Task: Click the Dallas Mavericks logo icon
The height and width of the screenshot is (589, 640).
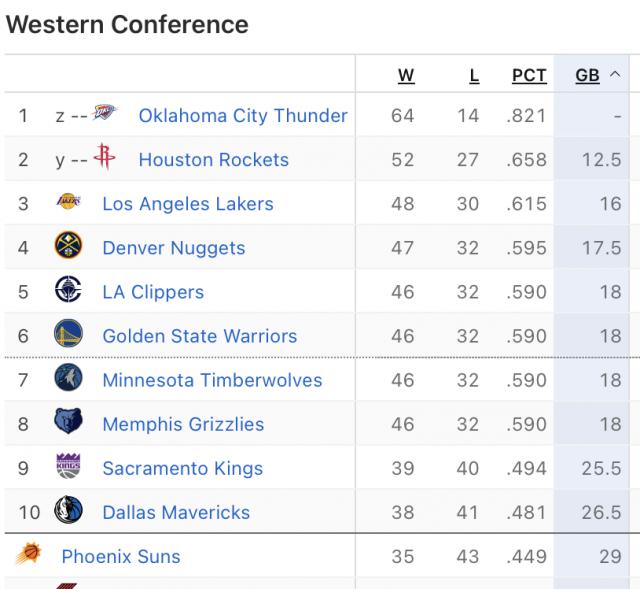Action: click(68, 511)
